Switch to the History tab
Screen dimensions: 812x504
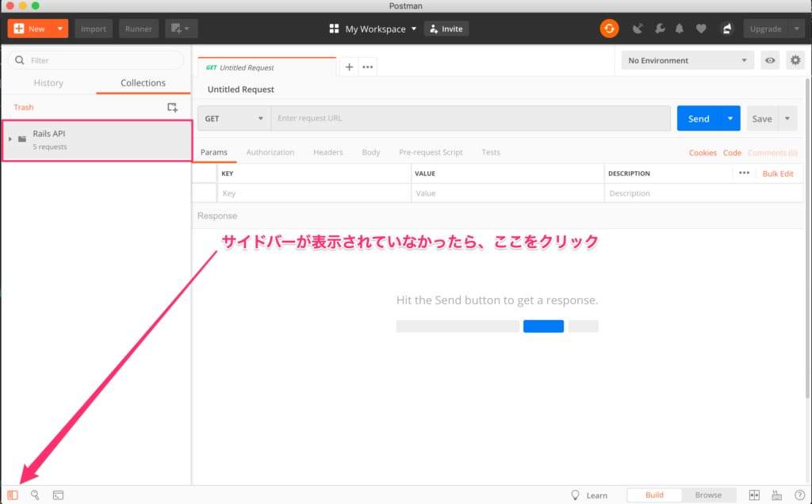(x=48, y=83)
